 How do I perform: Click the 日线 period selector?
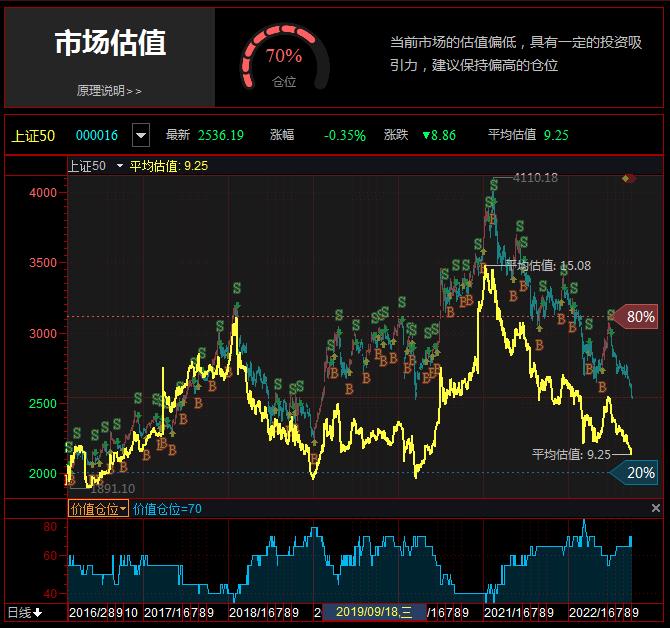[24, 612]
